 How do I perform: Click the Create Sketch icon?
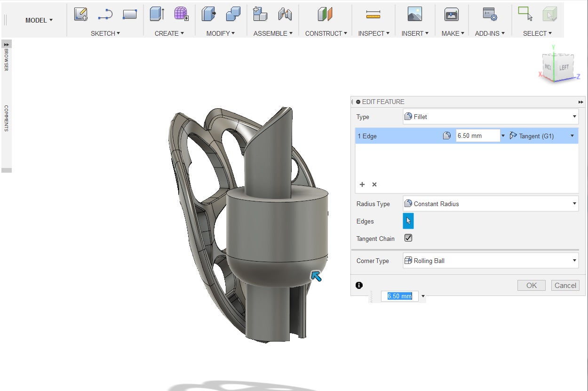pyautogui.click(x=81, y=15)
